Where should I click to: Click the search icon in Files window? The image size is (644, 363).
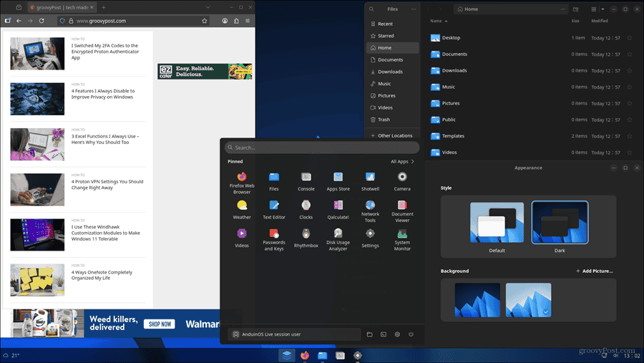[x=371, y=9]
